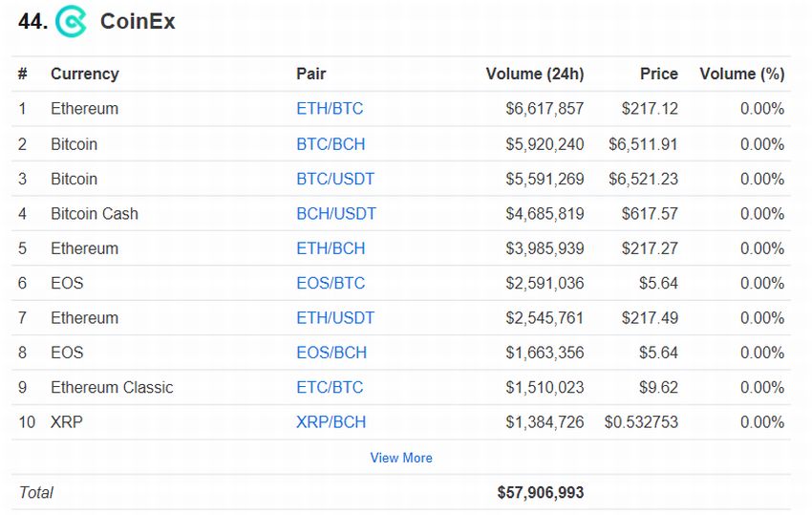Screen dimensions: 812x515
Task: Select the ETH/USDT trading pair
Action: [x=335, y=317]
